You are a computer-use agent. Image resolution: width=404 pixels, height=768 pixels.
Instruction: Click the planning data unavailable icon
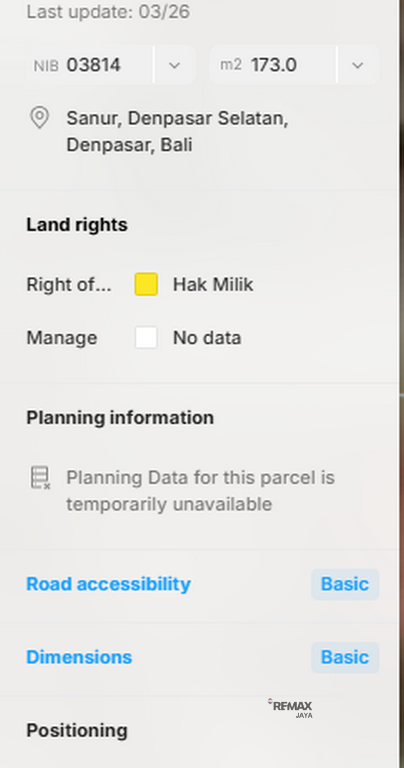(x=40, y=478)
